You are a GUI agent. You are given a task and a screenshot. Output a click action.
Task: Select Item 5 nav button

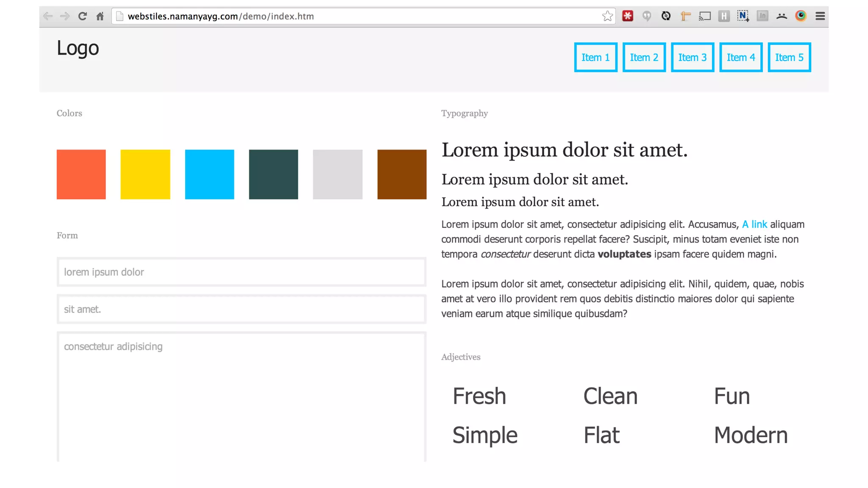pos(789,57)
